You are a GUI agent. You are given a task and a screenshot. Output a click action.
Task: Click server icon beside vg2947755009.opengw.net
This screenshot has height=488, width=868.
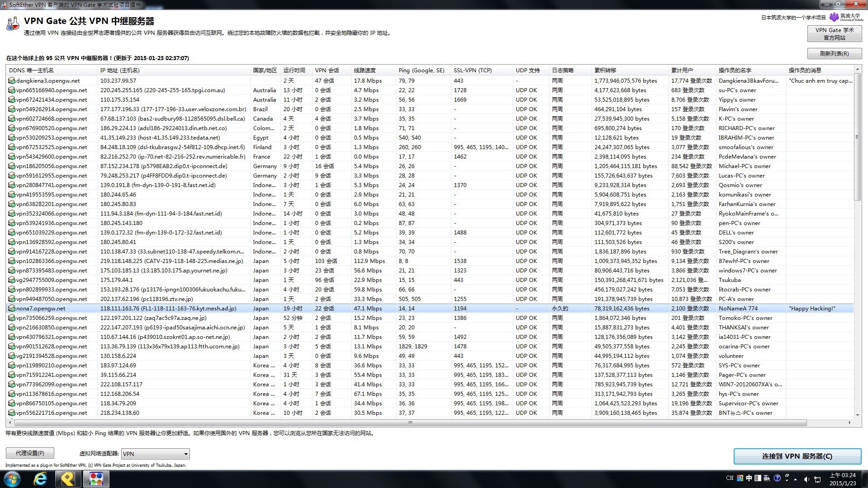[x=12, y=280]
